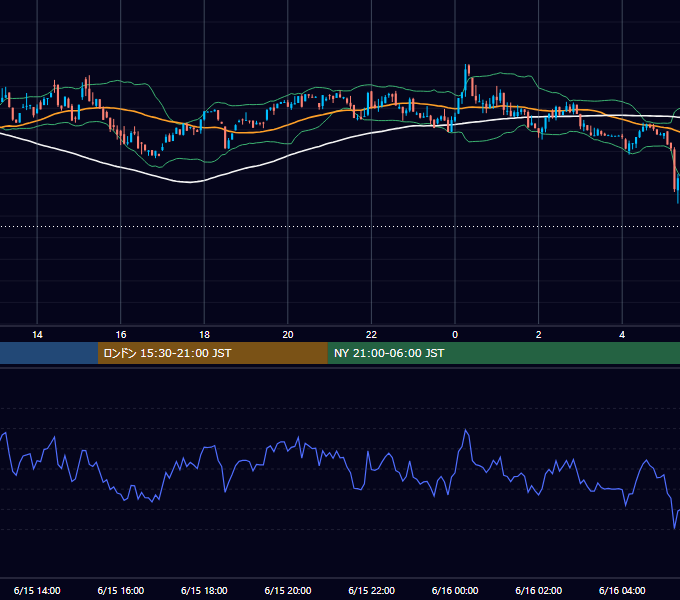This screenshot has height=600, width=680.
Task: Click the 6/15 14:00 indicator axis label
Action: 37,590
